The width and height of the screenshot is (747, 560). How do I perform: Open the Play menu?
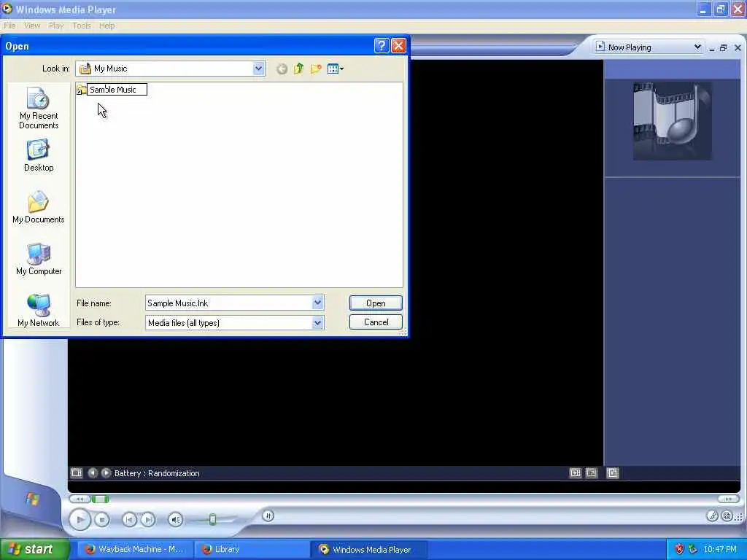pos(56,26)
